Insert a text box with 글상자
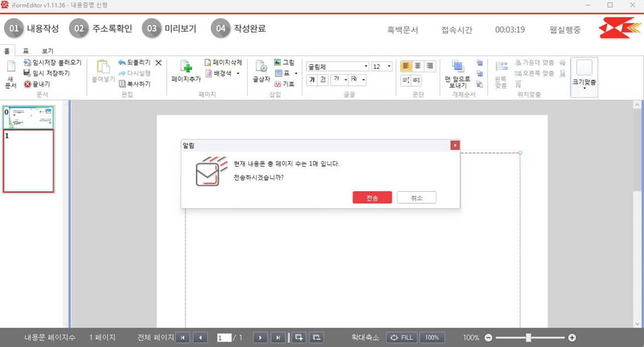This screenshot has width=644, height=347. coord(261,72)
